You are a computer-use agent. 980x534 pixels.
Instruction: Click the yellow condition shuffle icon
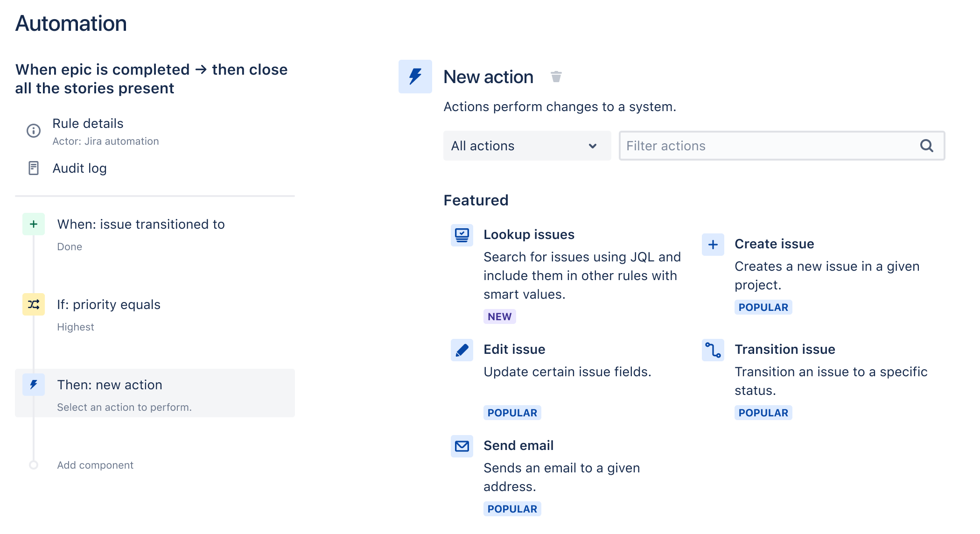(33, 304)
